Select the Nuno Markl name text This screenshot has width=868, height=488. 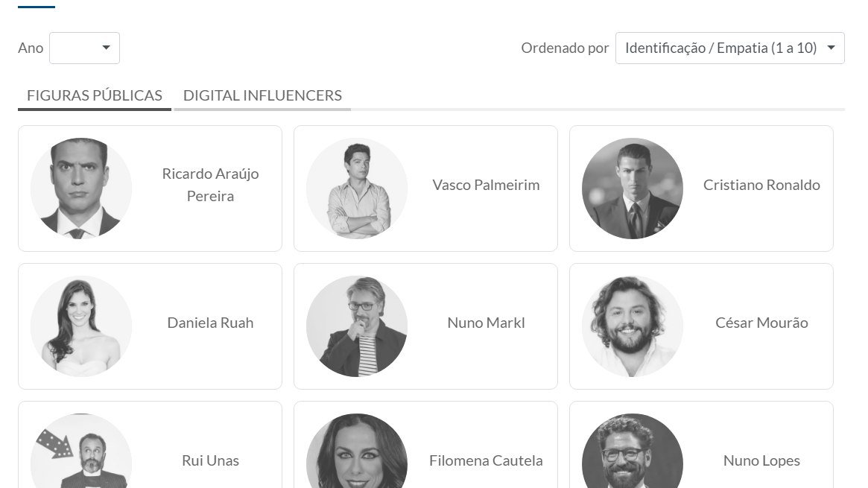coord(486,323)
